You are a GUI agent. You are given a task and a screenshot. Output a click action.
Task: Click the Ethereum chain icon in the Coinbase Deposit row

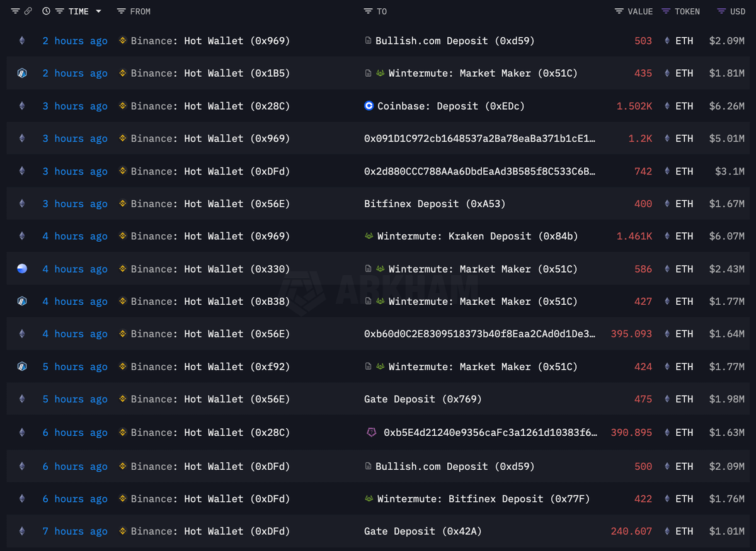tap(22, 106)
